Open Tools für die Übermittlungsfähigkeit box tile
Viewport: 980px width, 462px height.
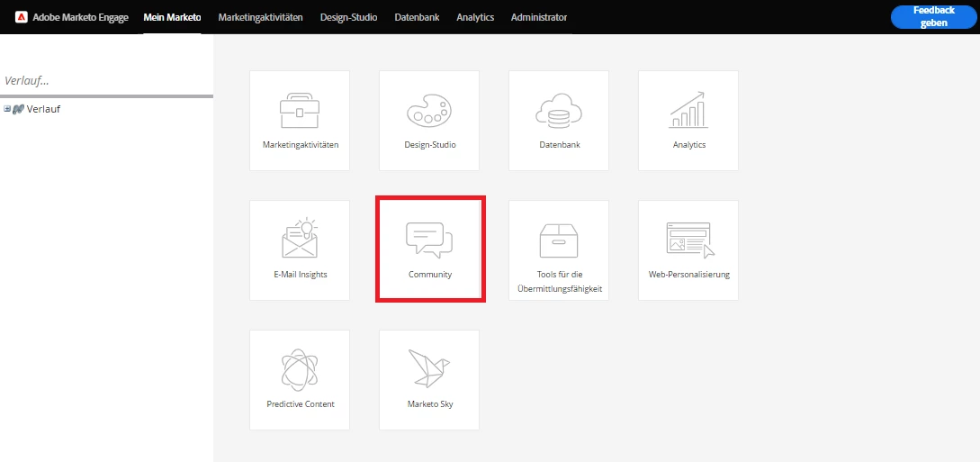[x=559, y=250]
